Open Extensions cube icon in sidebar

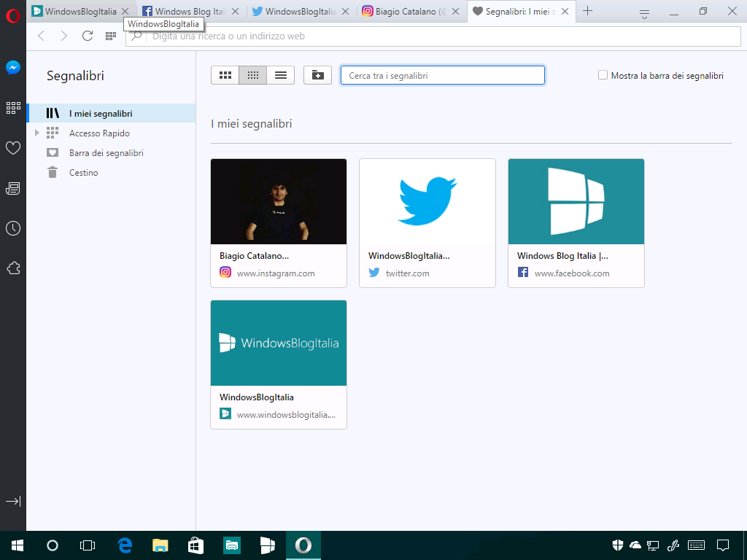[13, 268]
